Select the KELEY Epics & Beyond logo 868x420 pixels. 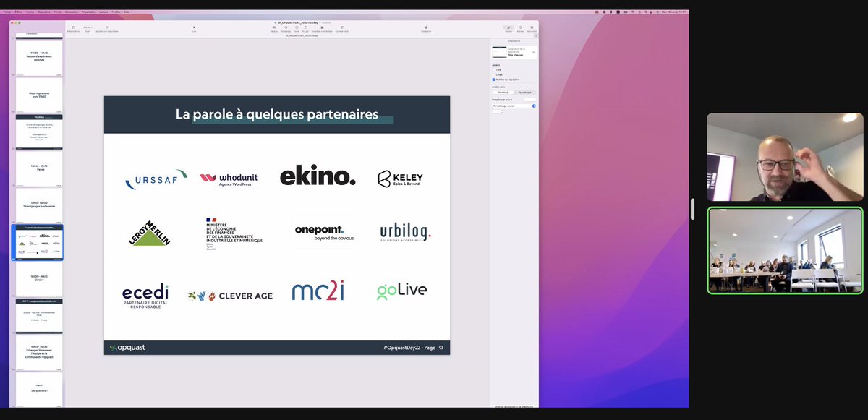401,179
